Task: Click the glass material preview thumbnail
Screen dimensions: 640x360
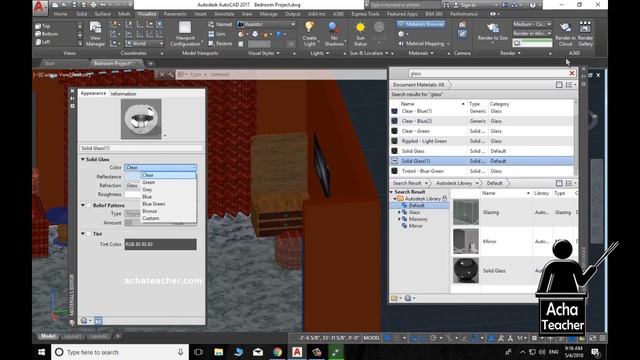Action: click(x=141, y=119)
